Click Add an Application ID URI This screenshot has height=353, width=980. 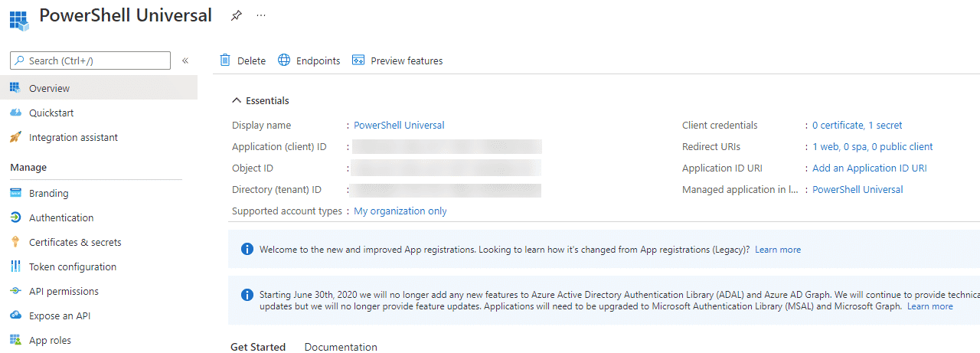tap(870, 168)
